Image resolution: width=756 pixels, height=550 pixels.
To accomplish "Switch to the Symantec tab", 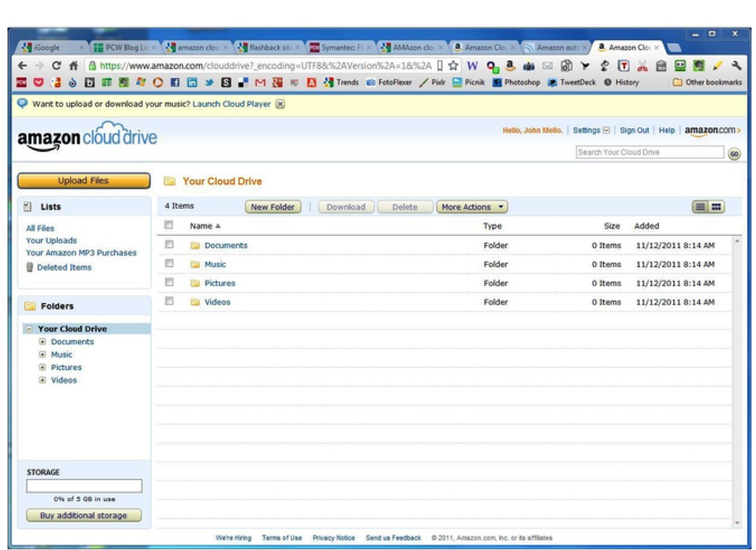I will click(340, 47).
